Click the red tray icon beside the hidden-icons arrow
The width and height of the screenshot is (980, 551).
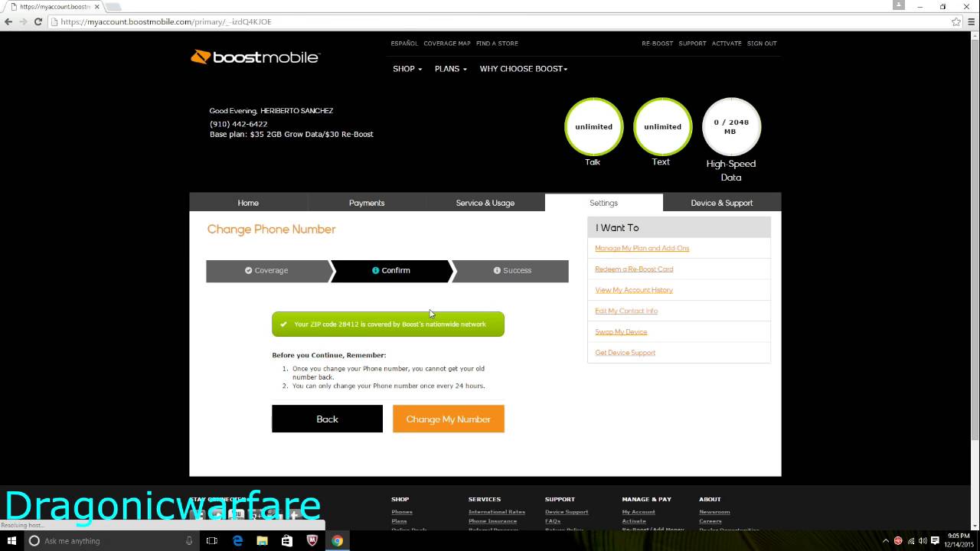click(898, 540)
